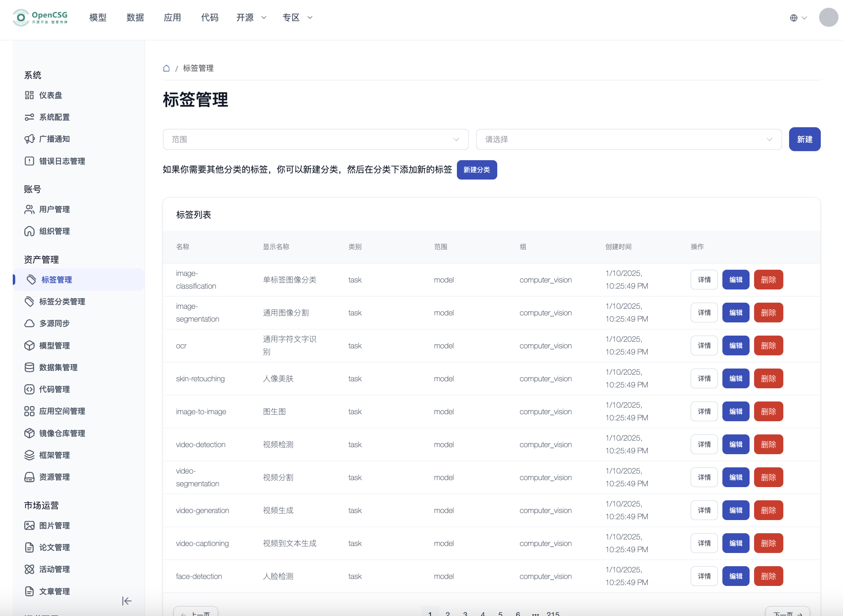Click the 图片管理 image icon
The image size is (843, 616).
pos(29,525)
